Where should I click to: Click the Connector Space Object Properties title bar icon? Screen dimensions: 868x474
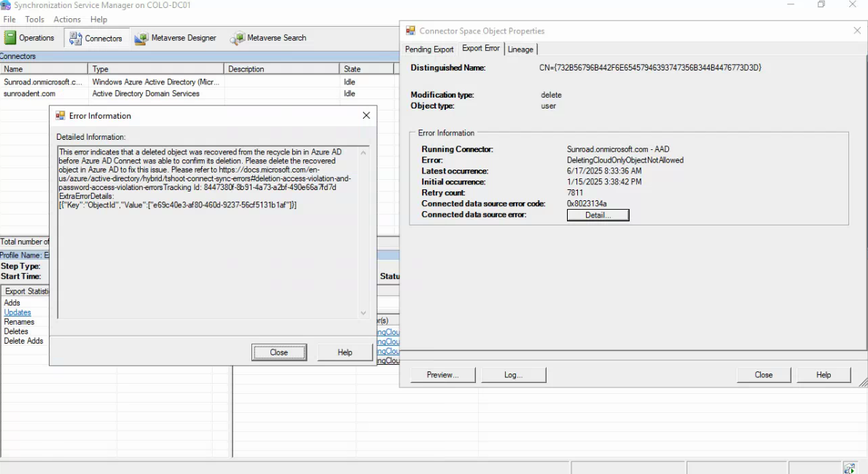tap(410, 31)
